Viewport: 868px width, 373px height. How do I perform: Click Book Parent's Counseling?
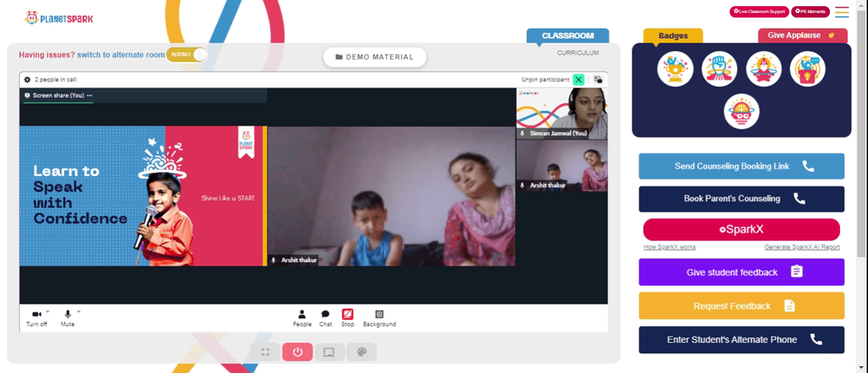click(x=742, y=199)
